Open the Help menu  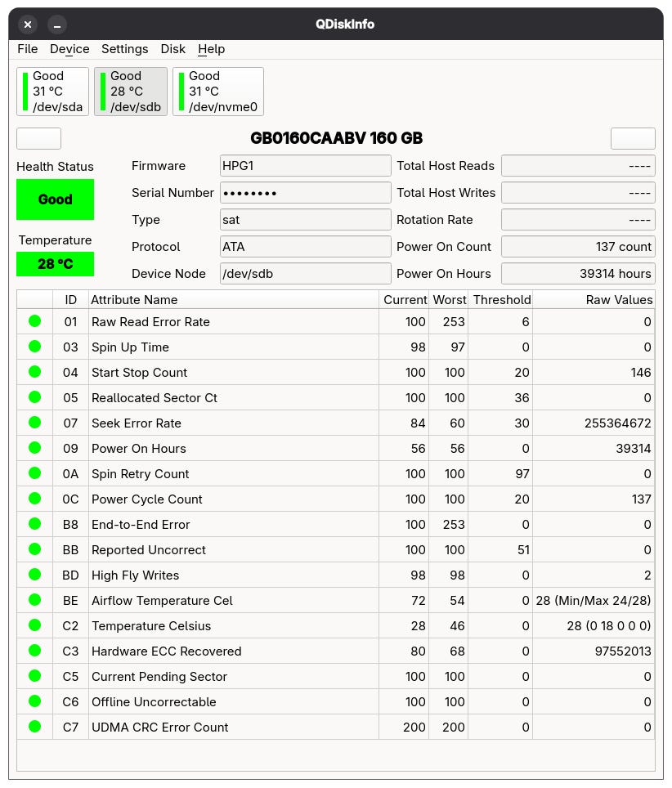click(211, 49)
